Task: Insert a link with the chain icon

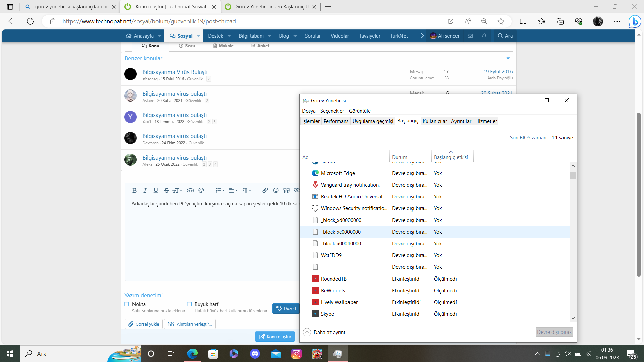Action: (265, 190)
